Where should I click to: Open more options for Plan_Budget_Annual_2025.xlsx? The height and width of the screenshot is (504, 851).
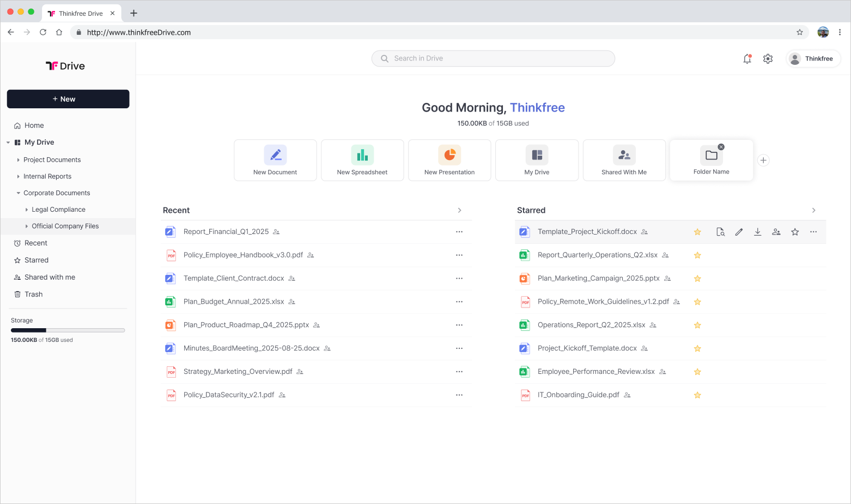click(459, 302)
